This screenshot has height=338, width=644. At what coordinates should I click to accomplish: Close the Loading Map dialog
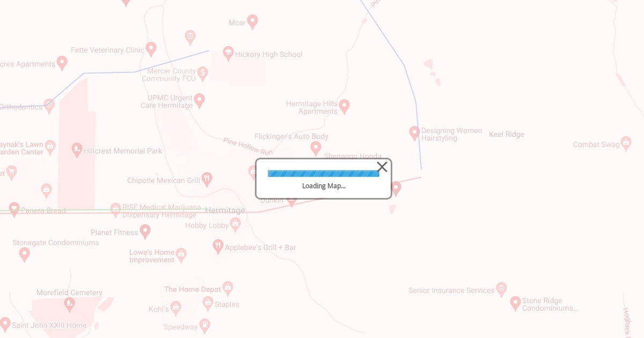pos(382,167)
